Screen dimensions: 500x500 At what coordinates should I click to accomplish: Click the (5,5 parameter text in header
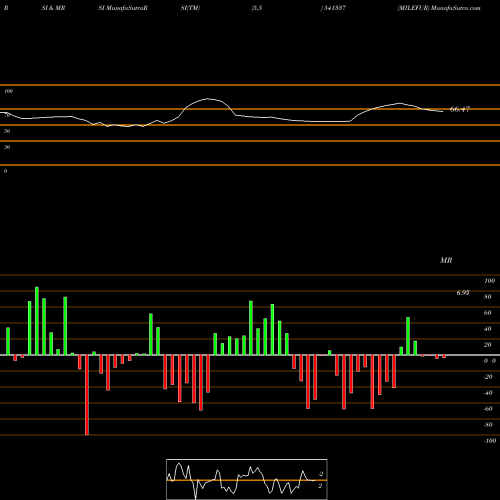tap(257, 8)
